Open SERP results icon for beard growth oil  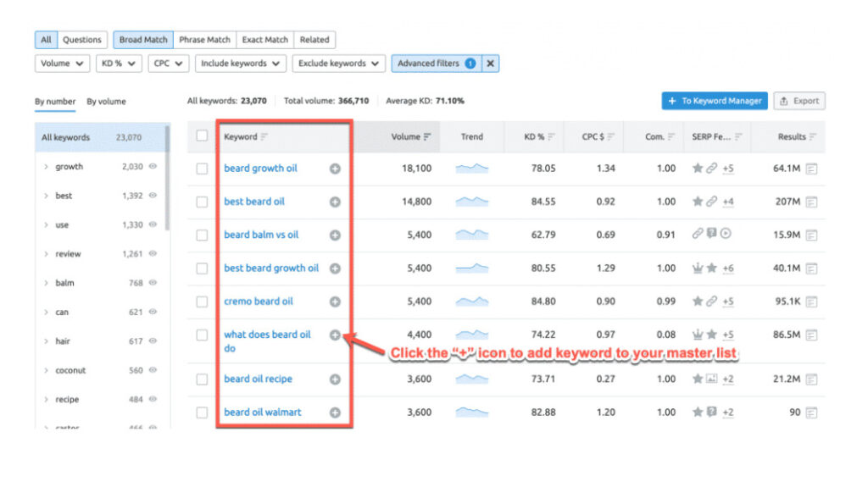pos(811,169)
